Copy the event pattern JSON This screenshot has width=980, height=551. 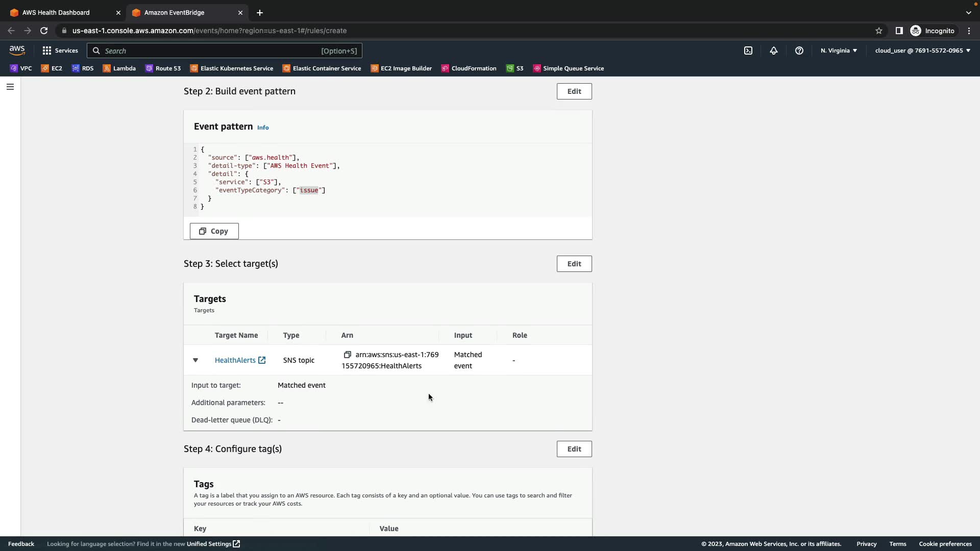click(214, 231)
